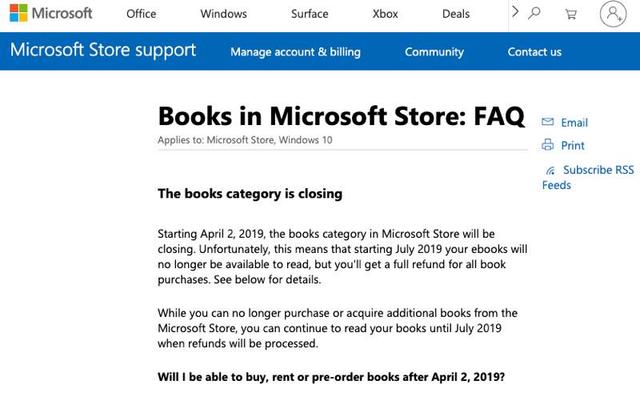Click the Subscribe RSS Feeds link
This screenshot has height=410, width=640.
(x=596, y=171)
